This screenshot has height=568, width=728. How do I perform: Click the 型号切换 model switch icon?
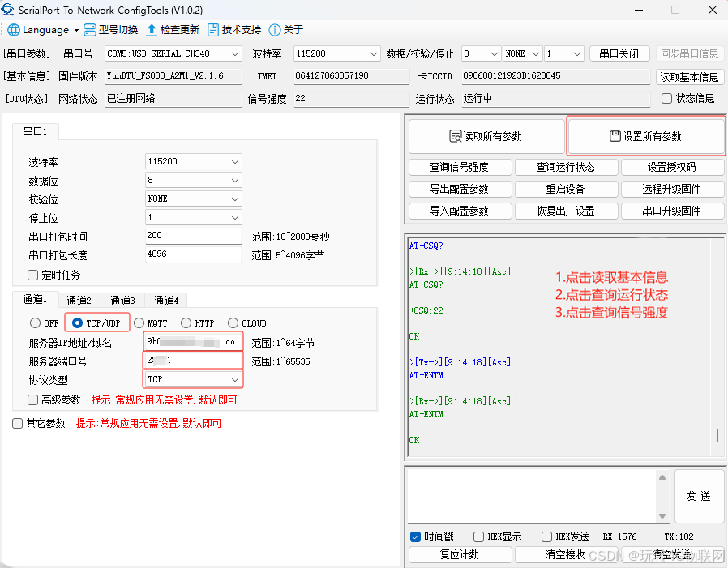point(90,30)
